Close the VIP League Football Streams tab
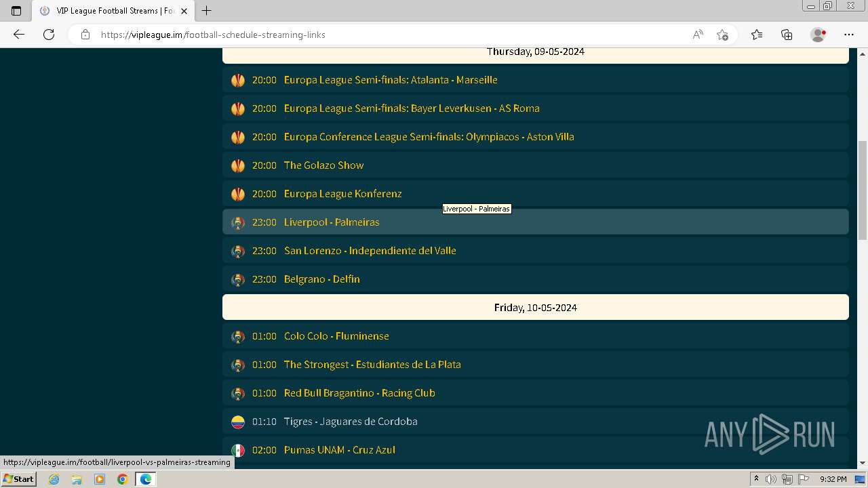Viewport: 868px width, 488px height. [x=184, y=11]
